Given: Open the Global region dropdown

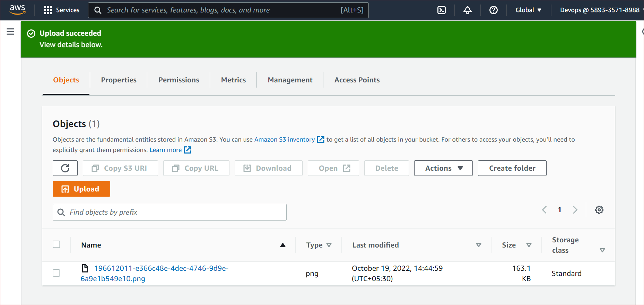Looking at the screenshot, I should (528, 10).
